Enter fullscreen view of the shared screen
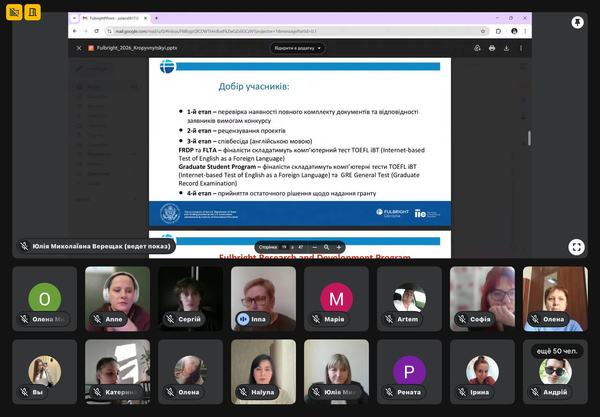This screenshot has width=600, height=417. (x=577, y=247)
